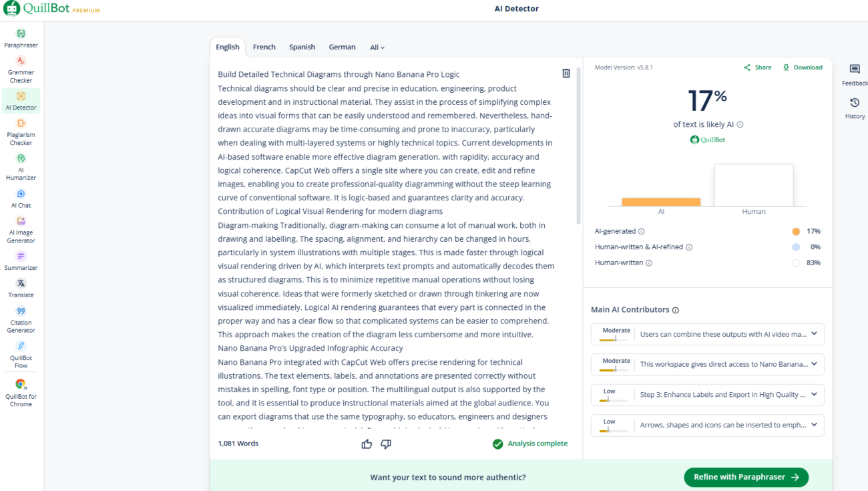Viewport: 868px width, 491px height.
Task: Switch to the French language tab
Action: pos(264,47)
